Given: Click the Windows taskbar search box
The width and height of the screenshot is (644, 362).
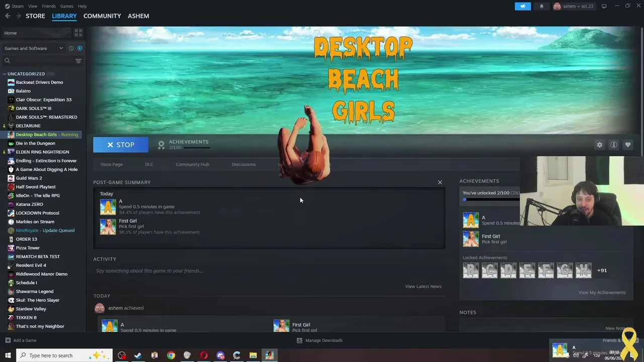Looking at the screenshot, I should tap(64, 355).
